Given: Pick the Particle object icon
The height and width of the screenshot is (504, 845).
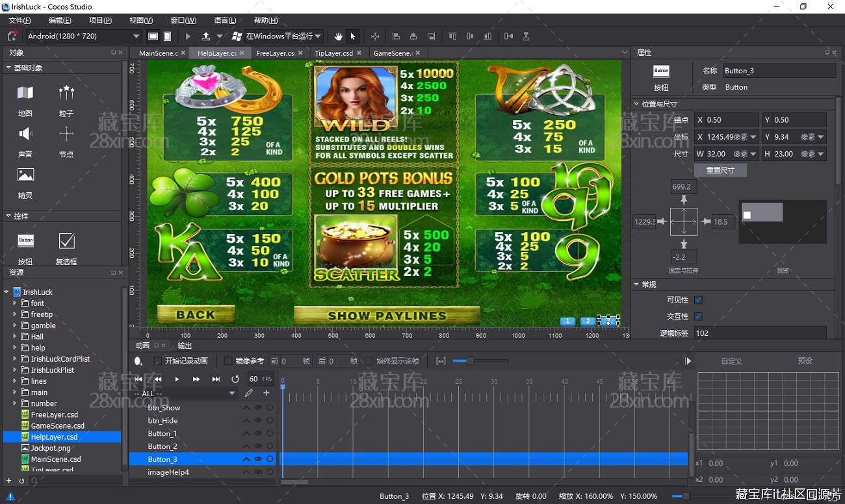Looking at the screenshot, I should 66,93.
